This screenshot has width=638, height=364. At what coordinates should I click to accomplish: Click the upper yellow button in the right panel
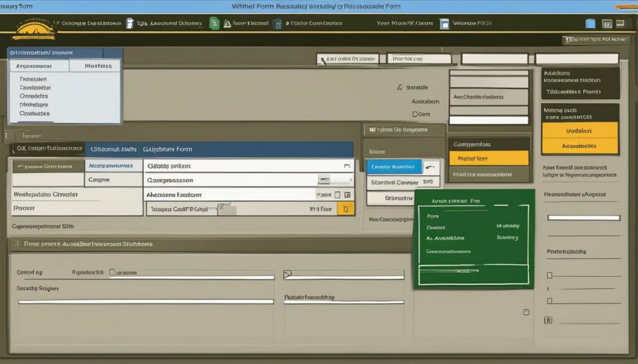580,131
